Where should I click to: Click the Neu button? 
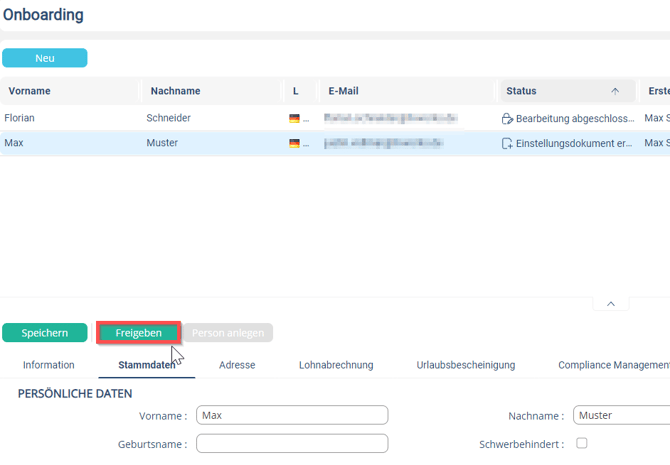coord(45,58)
